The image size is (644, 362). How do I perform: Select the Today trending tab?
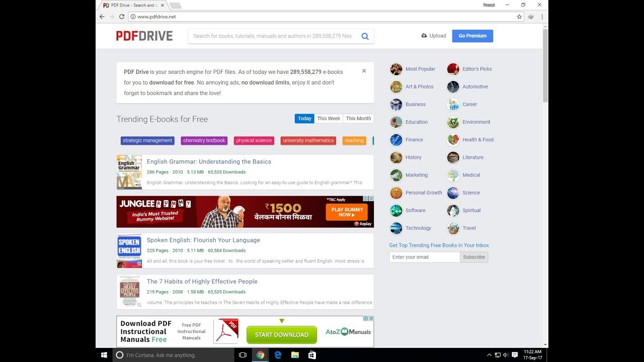pos(304,119)
